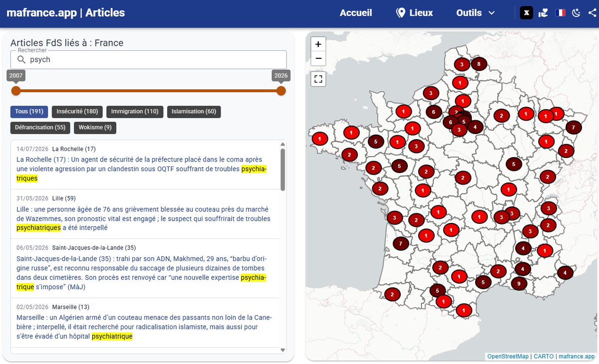
Task: Click the map marker showing 8
Action: (x=479, y=64)
